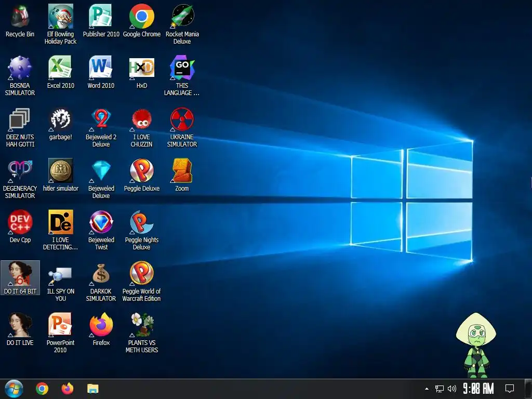Open network status tray icon
Image resolution: width=532 pixels, height=399 pixels.
point(440,389)
